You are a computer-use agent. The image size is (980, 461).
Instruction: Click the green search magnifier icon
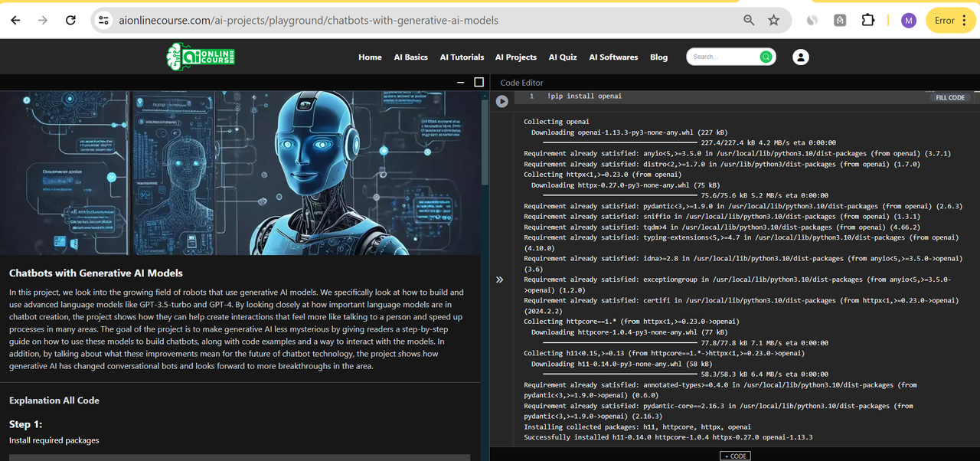pos(766,57)
